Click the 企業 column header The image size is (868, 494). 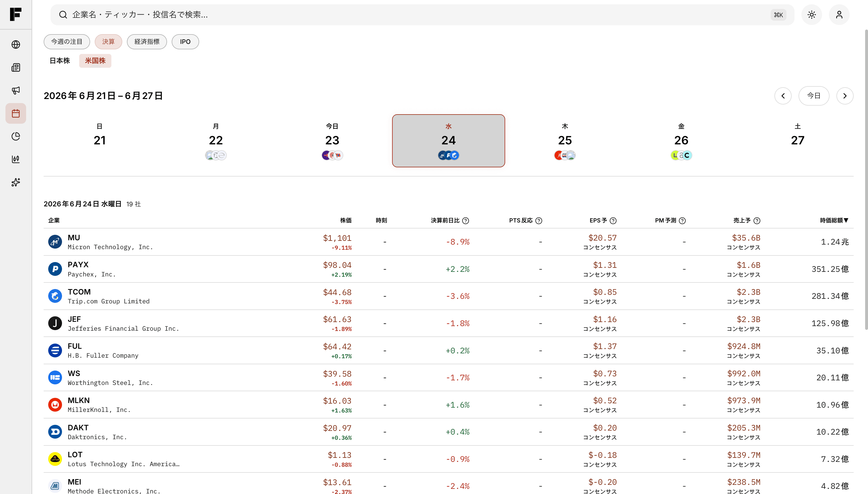[x=54, y=220]
